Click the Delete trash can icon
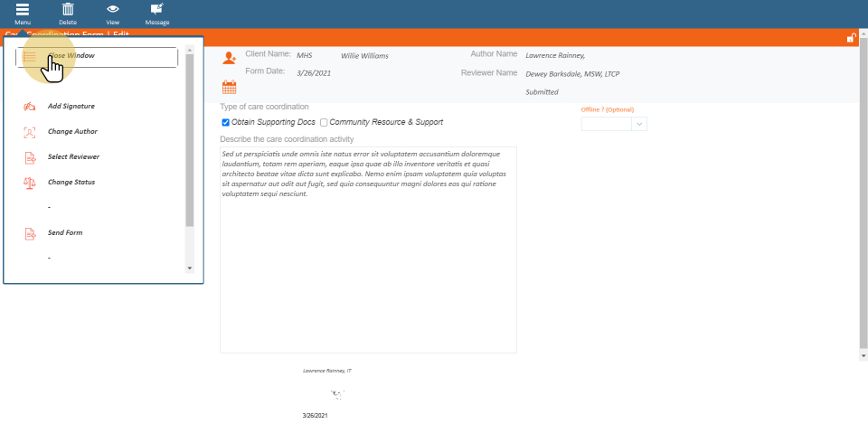Screen dimensions: 868x424 (x=68, y=9)
